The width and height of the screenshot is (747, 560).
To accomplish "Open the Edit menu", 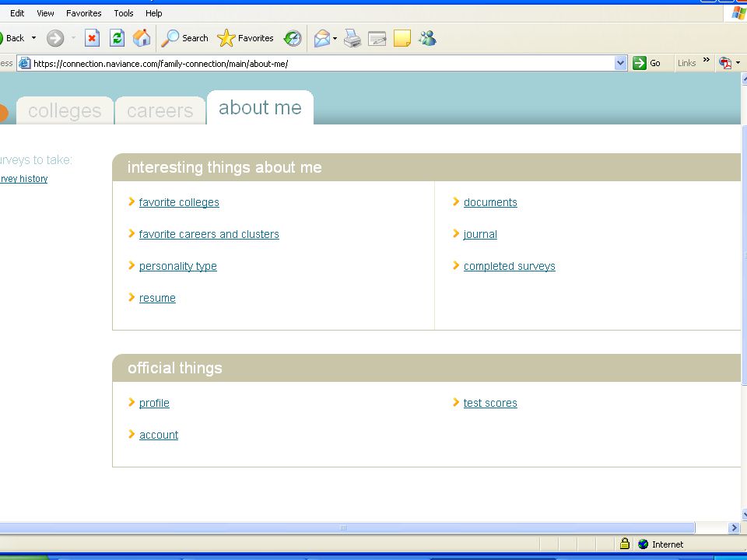I will click(x=17, y=13).
